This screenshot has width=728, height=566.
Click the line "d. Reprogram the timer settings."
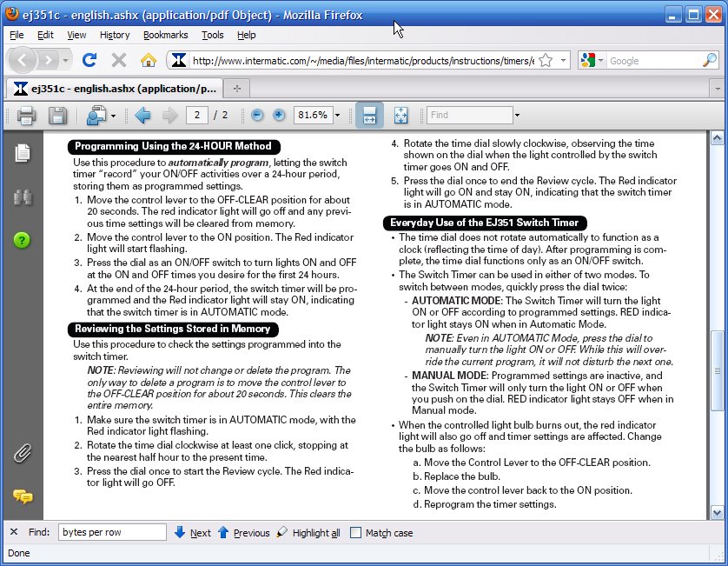coord(485,504)
